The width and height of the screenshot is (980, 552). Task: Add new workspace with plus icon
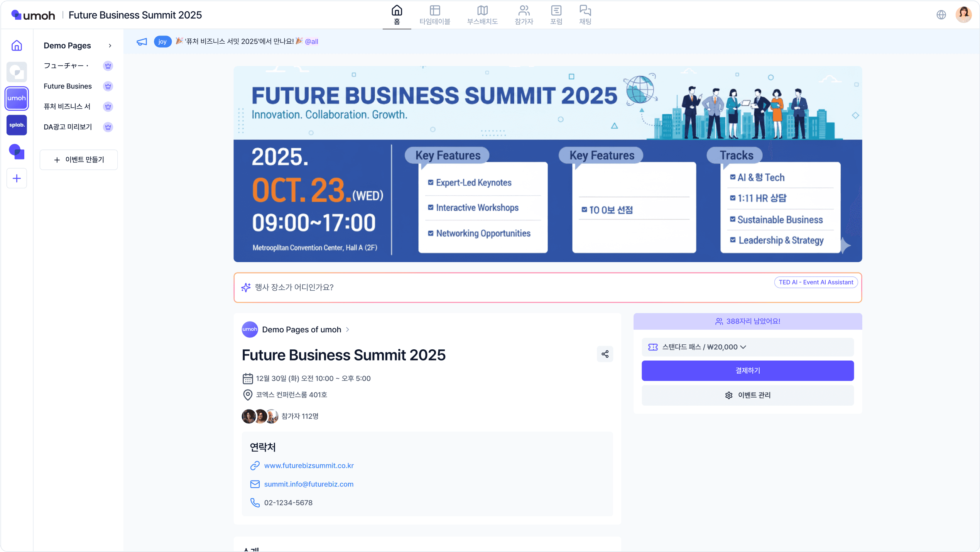point(17,178)
